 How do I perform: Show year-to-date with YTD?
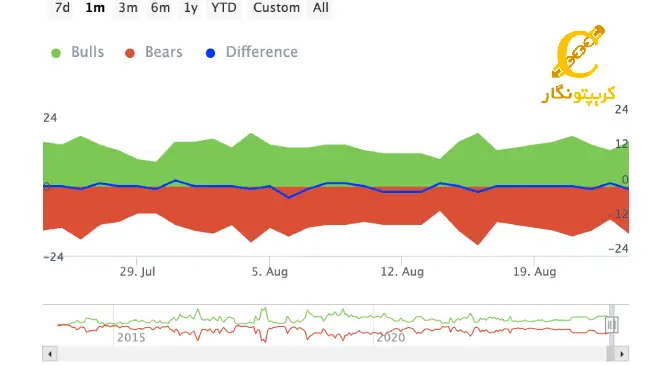tap(224, 8)
